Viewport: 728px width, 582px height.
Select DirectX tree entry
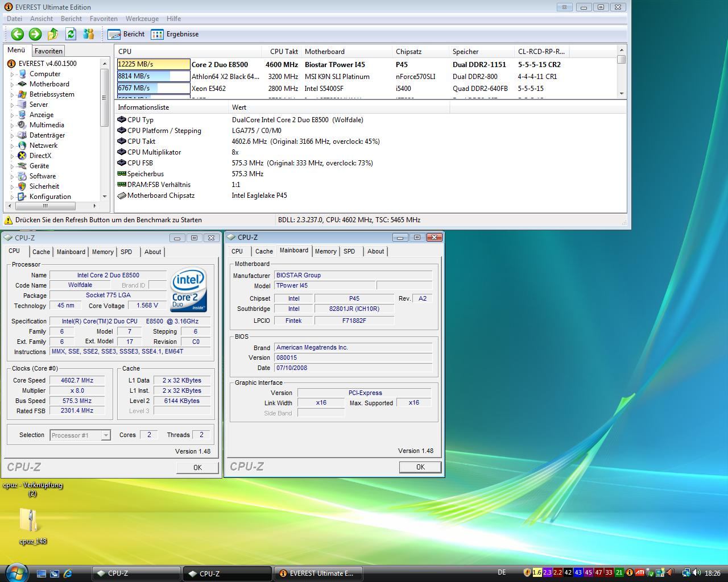40,156
